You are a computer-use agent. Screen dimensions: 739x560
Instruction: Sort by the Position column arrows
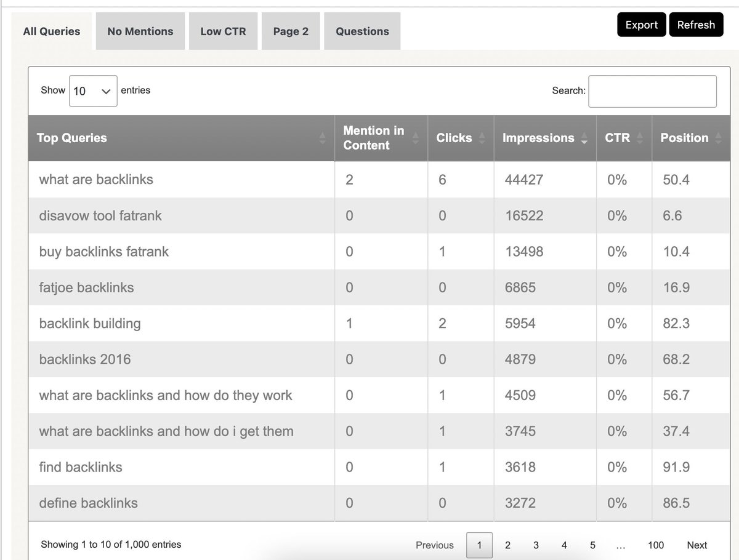(x=718, y=138)
